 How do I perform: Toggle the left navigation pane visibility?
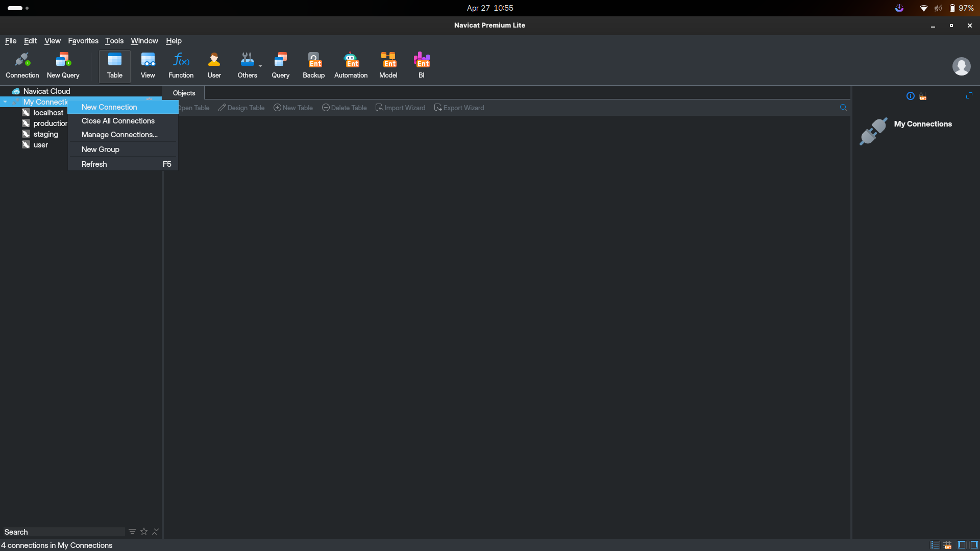point(962,545)
